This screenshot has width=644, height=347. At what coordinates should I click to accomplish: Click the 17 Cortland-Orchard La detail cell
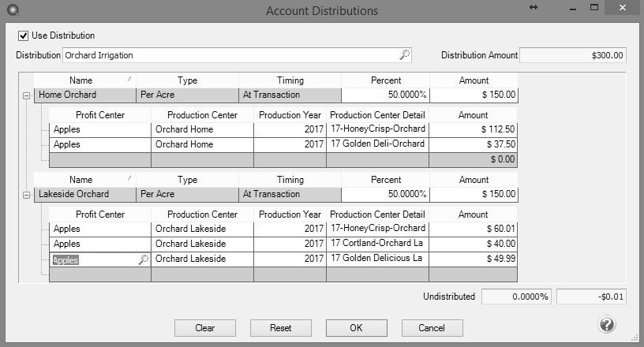[377, 244]
